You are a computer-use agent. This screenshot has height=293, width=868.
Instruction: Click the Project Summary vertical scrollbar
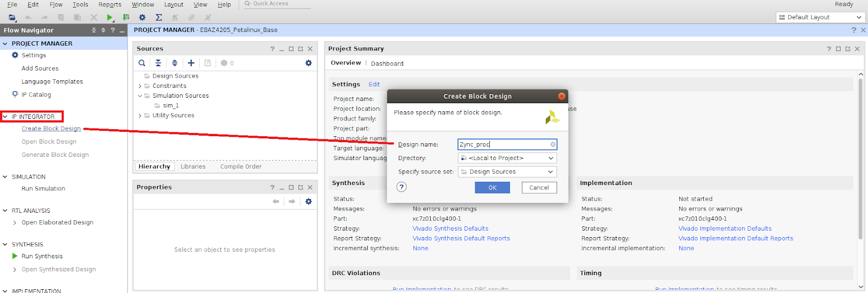(x=860, y=158)
